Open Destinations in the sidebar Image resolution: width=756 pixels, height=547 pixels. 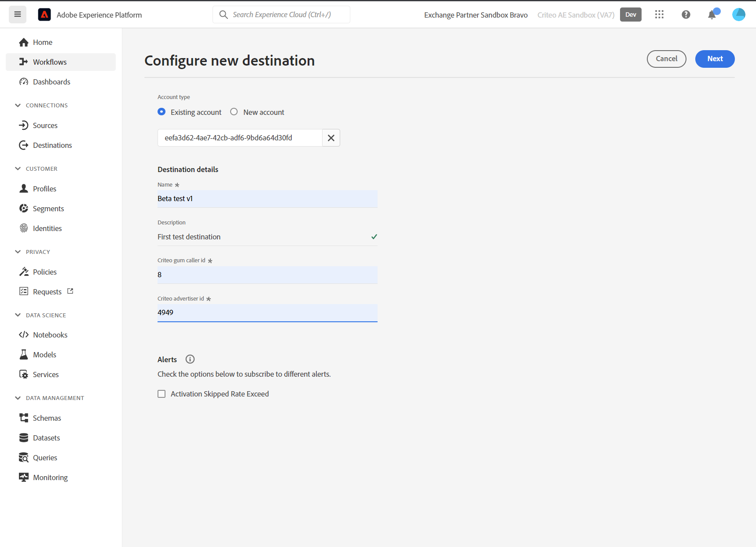pyautogui.click(x=52, y=145)
